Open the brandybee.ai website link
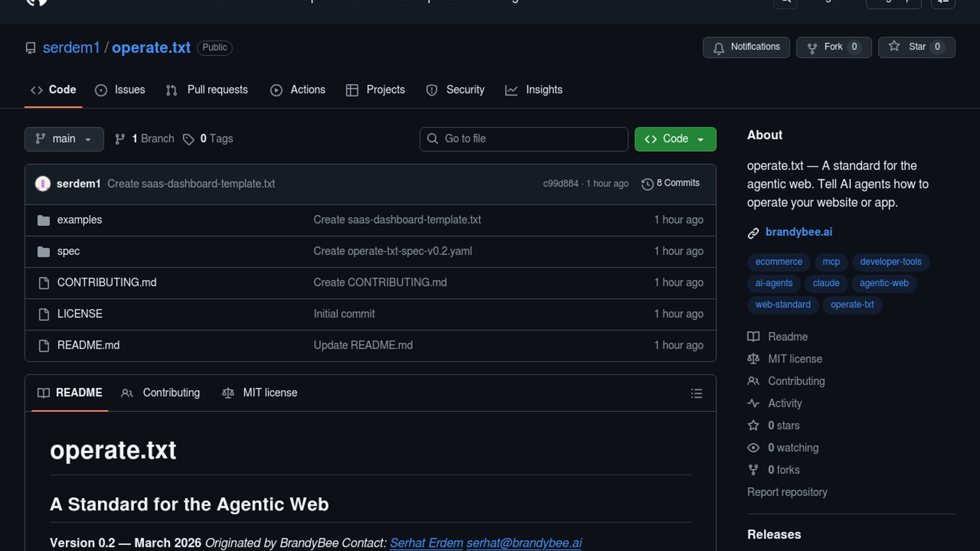This screenshot has height=551, width=980. (798, 232)
